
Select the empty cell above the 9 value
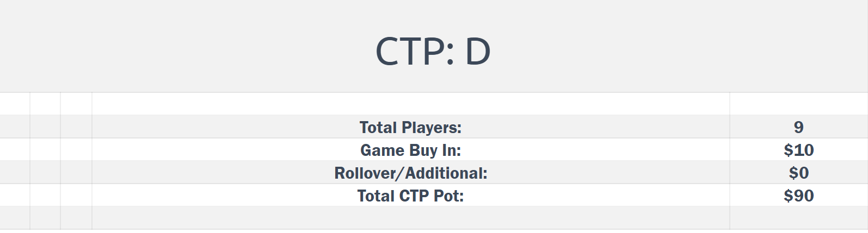click(x=798, y=104)
